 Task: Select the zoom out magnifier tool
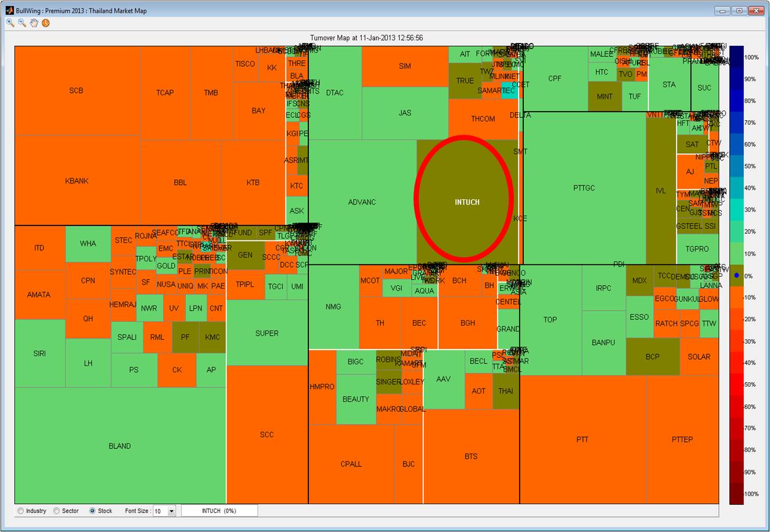(22, 23)
